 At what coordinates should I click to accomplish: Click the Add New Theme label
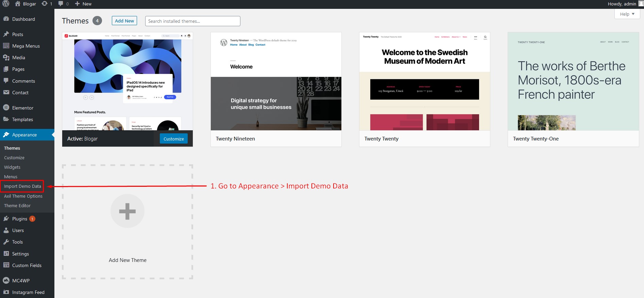[x=128, y=260]
